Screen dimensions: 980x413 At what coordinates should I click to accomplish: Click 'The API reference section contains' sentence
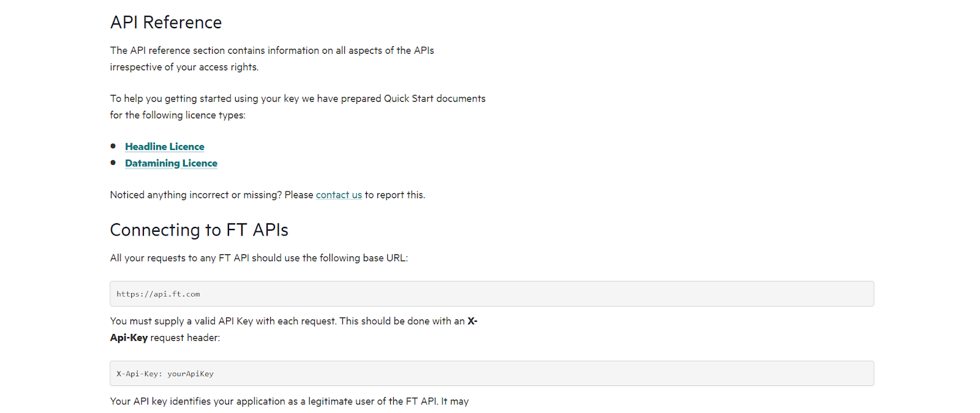click(x=272, y=51)
